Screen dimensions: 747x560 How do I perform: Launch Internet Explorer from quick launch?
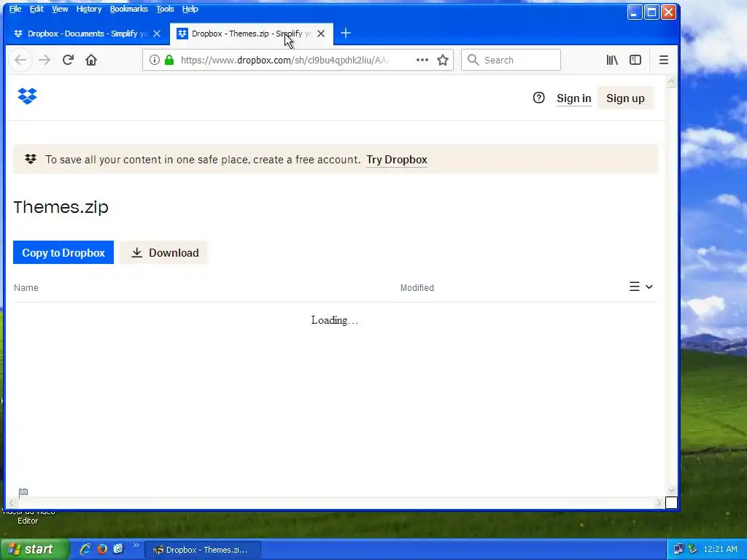tap(85, 549)
